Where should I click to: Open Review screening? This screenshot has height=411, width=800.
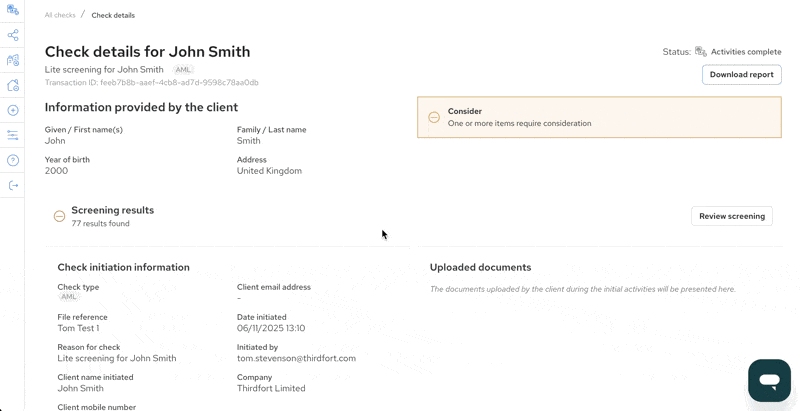pos(732,216)
